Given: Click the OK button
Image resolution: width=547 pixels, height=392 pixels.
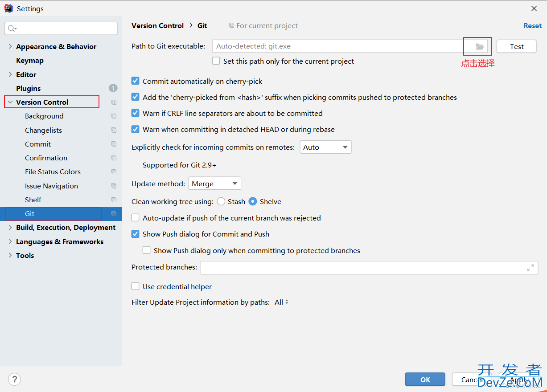Looking at the screenshot, I should point(425,380).
